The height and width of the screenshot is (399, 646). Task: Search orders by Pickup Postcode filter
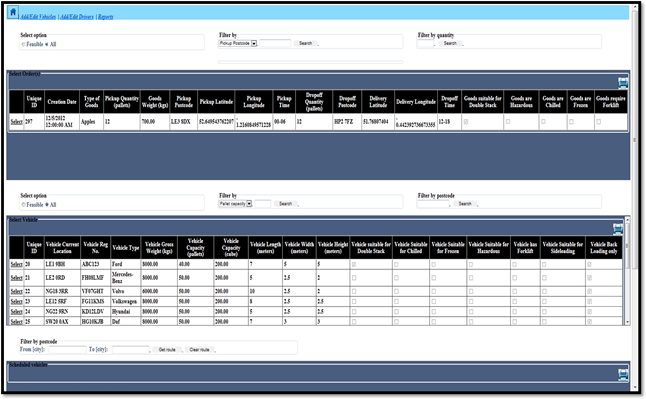click(x=305, y=43)
